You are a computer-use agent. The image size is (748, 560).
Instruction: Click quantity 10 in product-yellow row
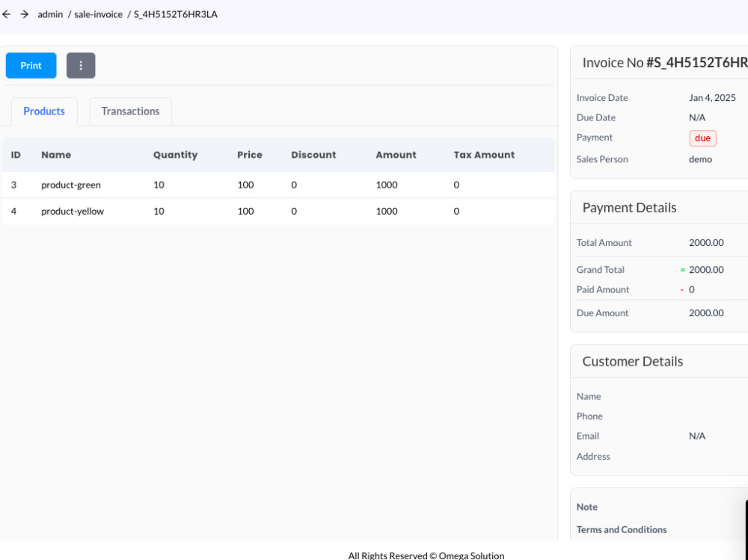(x=159, y=211)
